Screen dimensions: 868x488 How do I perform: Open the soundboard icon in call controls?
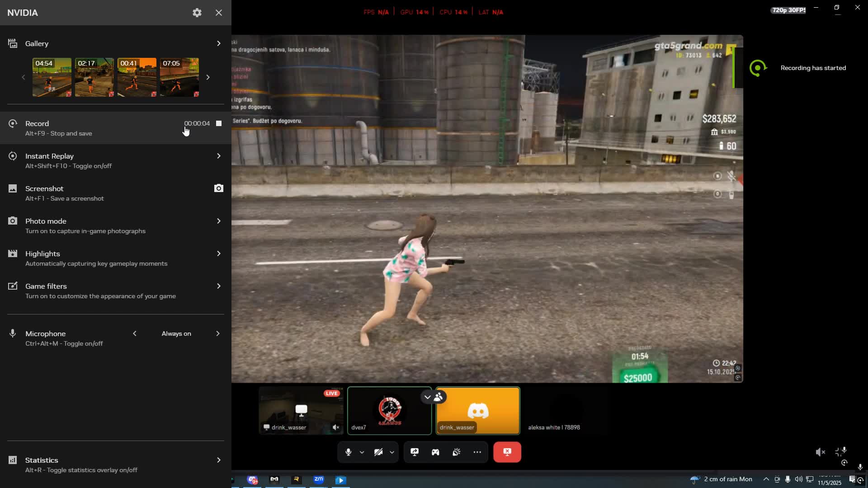coord(457,452)
